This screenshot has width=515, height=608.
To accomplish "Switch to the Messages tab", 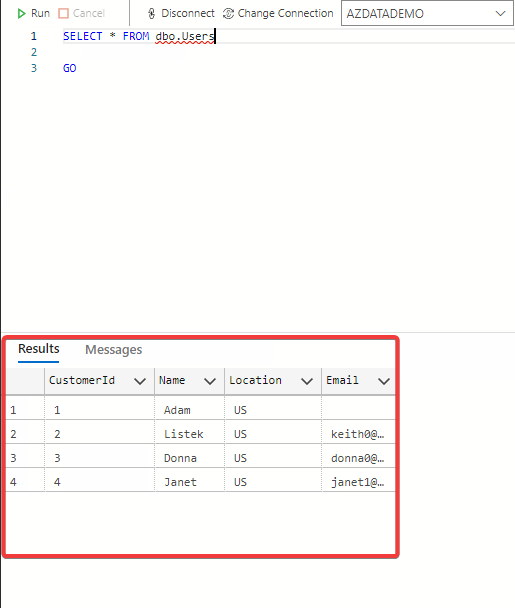I will click(114, 350).
